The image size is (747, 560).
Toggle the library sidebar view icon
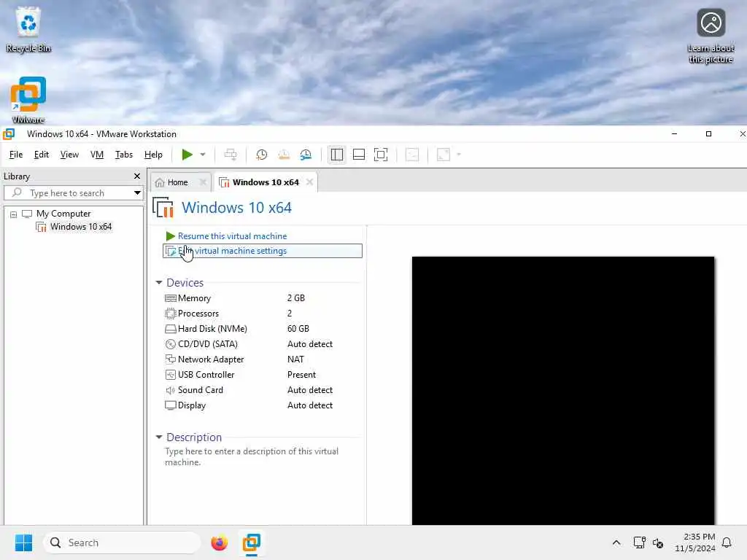tap(337, 155)
